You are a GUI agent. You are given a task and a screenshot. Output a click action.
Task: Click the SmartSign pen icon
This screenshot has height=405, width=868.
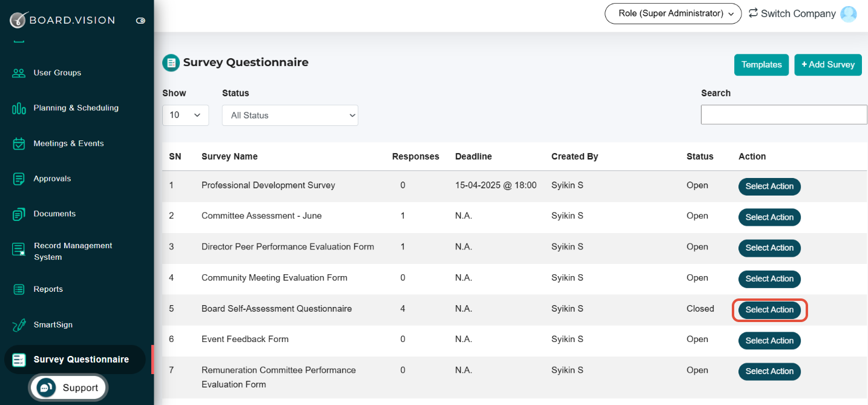click(x=19, y=325)
